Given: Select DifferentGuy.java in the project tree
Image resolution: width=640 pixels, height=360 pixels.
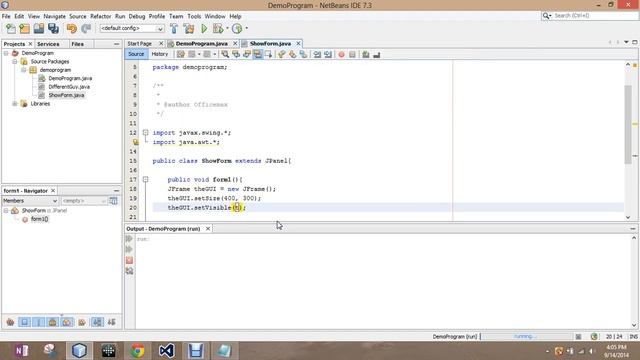Looking at the screenshot, I should pyautogui.click(x=69, y=87).
